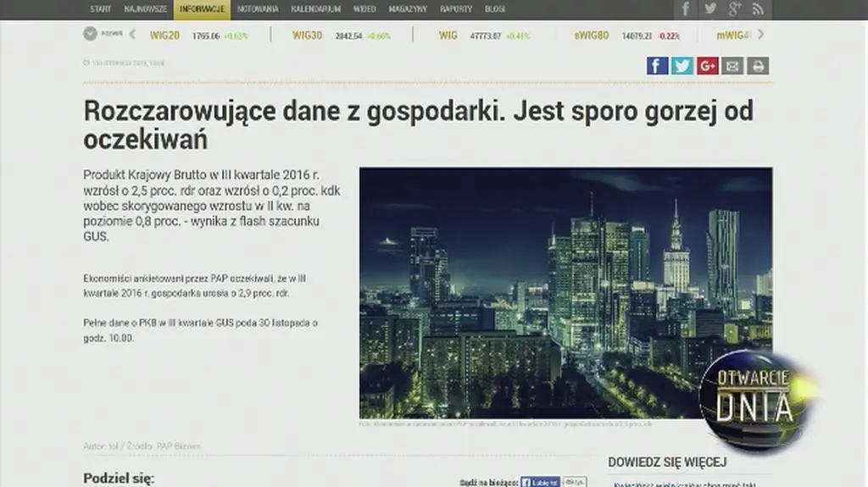Image resolution: width=868 pixels, height=487 pixels.
Task: Open the RAPORTY menu item
Action: point(456,8)
